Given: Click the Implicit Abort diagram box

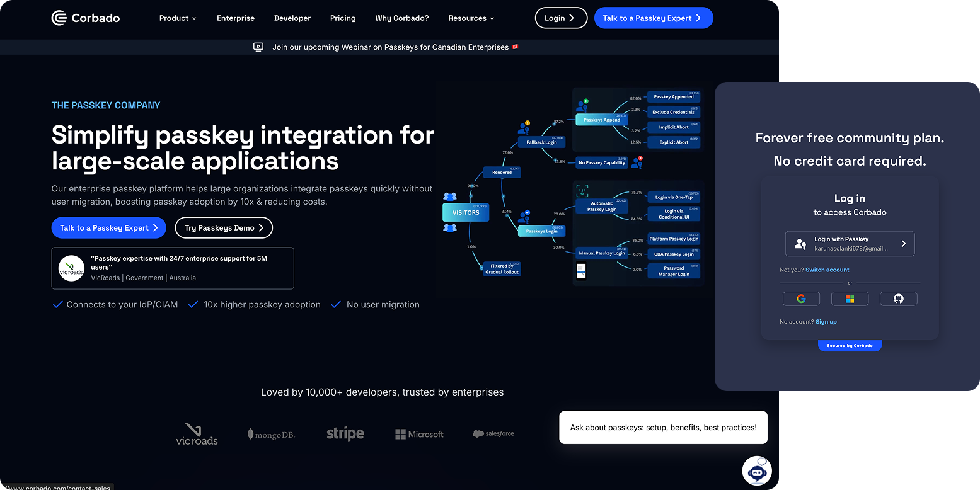Looking at the screenshot, I should [674, 127].
